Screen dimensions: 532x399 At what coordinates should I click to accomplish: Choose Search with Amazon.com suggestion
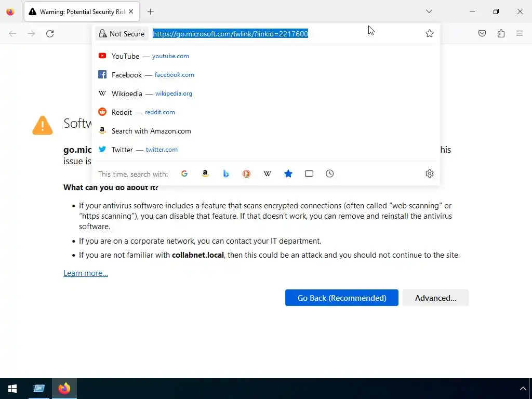(265, 131)
